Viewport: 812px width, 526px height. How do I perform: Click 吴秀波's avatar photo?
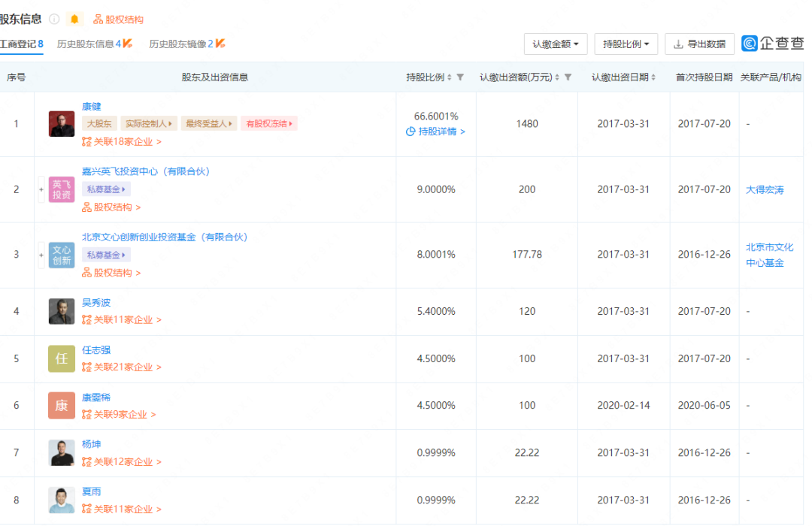(x=61, y=312)
